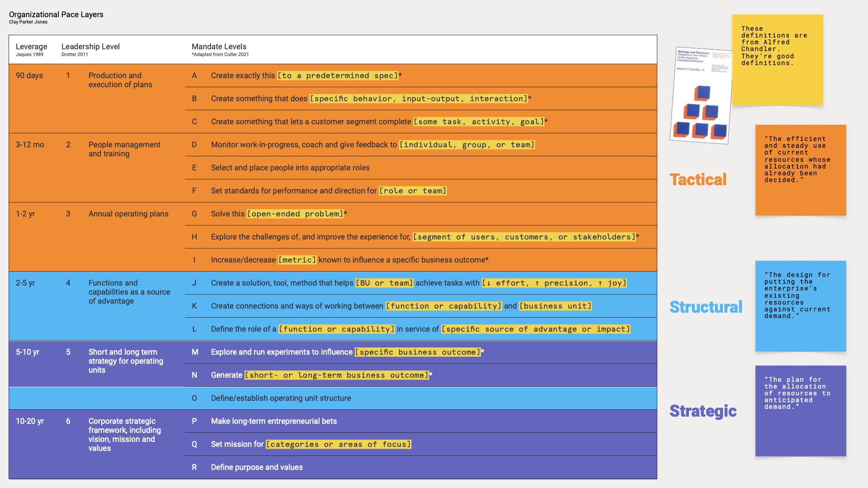Screen dimensions: 868x488
Task: Select the 10-20 yr leverage cell
Action: coord(29,421)
